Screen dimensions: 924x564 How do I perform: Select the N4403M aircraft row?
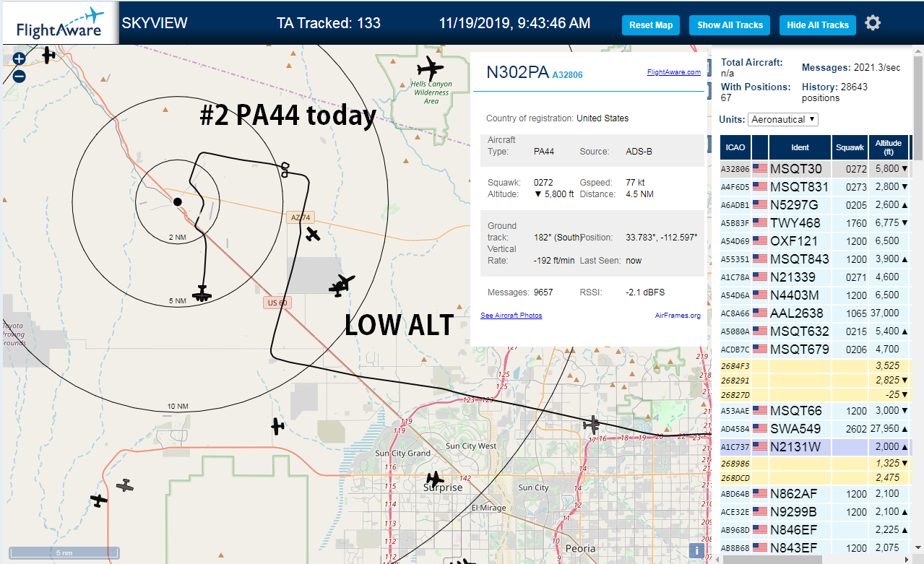pos(815,295)
